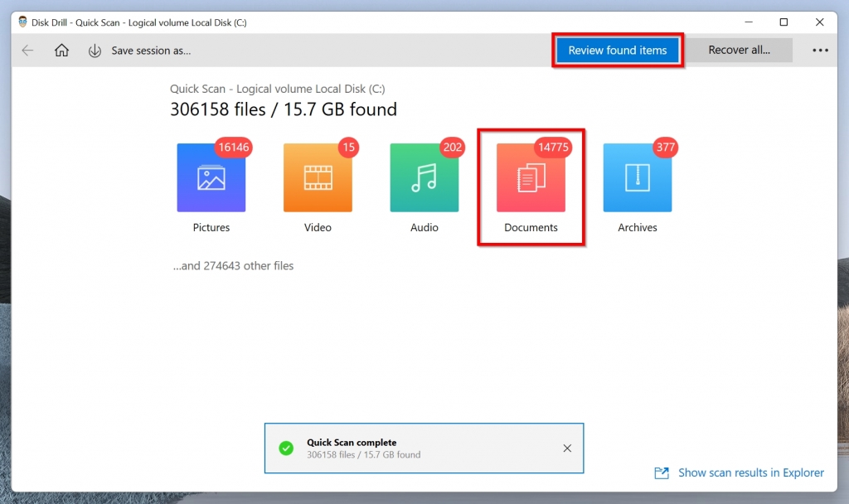Minimize the Disk Drill window
849x504 pixels.
[x=749, y=22]
